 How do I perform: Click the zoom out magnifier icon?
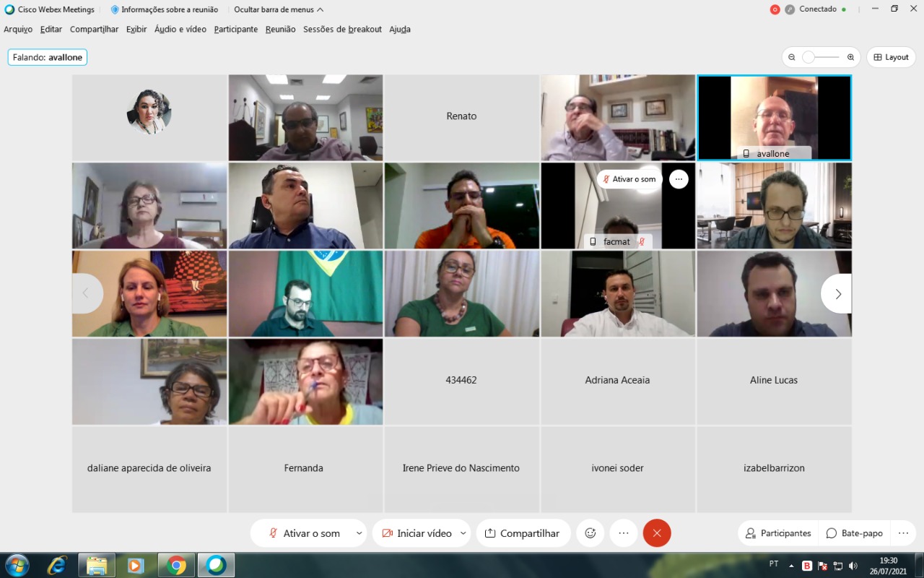coord(792,57)
